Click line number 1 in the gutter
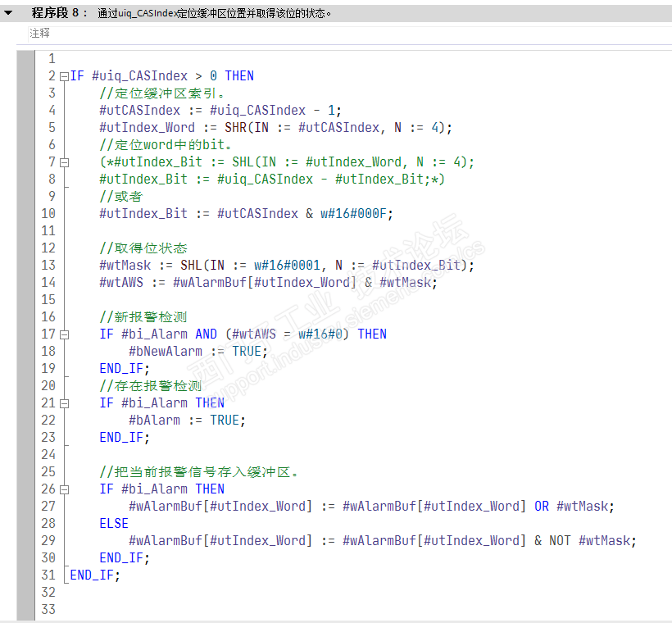 (52, 59)
